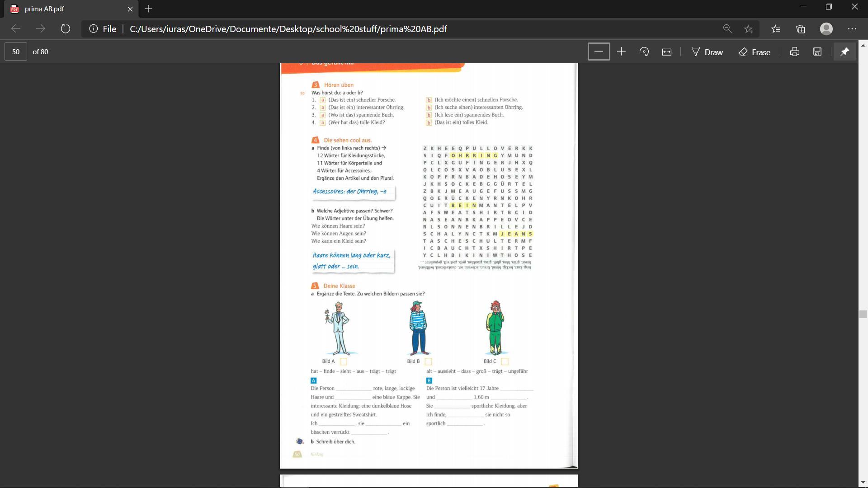Select the Erase tool
Image resolution: width=868 pixels, height=488 pixels.
(x=754, y=52)
